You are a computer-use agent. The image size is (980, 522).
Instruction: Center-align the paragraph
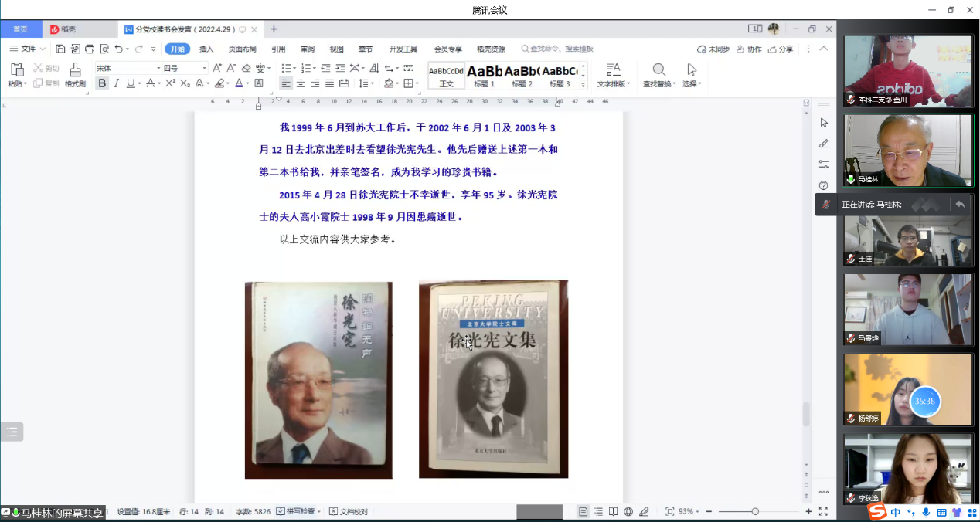pos(301,83)
